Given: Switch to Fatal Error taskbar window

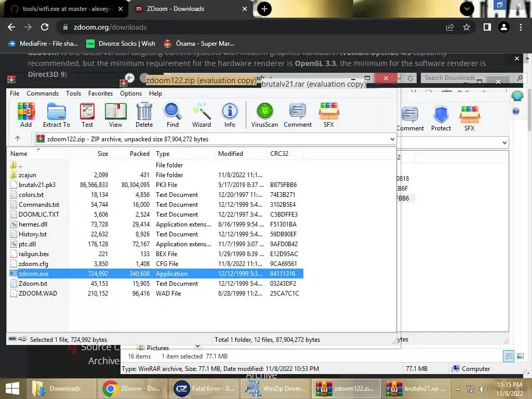Looking at the screenshot, I should [x=205, y=389].
